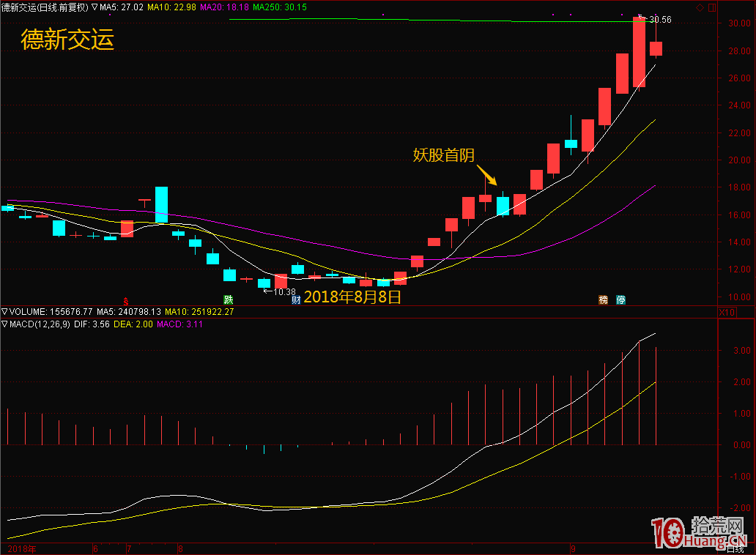Click the 30.00 price axis label

pyautogui.click(x=739, y=23)
